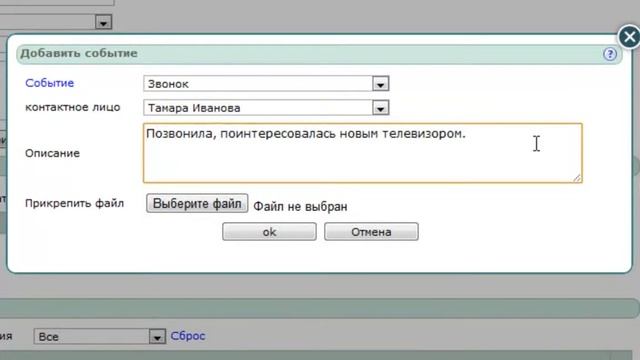Click the dropdown arrow above the dialog
This screenshot has width=640, height=360.
click(103, 22)
